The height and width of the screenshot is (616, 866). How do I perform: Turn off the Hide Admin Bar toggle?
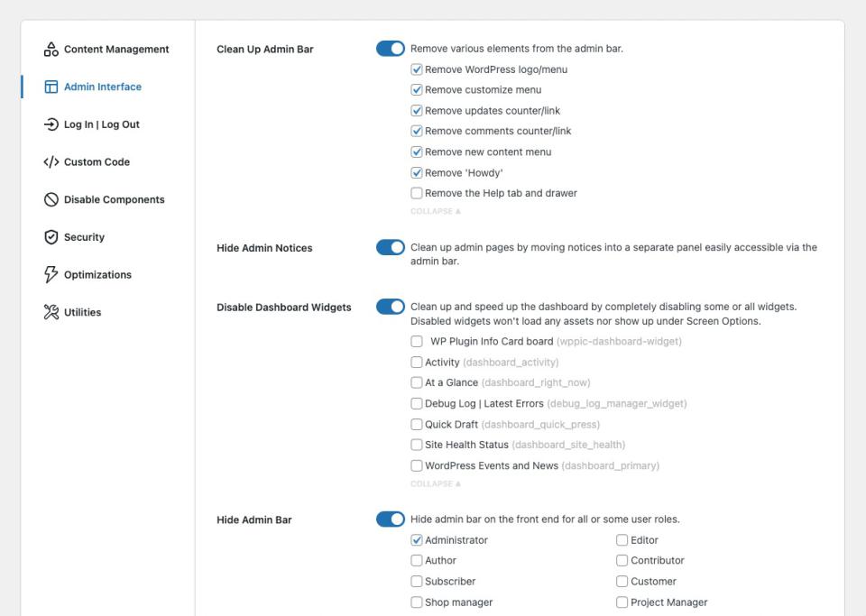pos(391,519)
